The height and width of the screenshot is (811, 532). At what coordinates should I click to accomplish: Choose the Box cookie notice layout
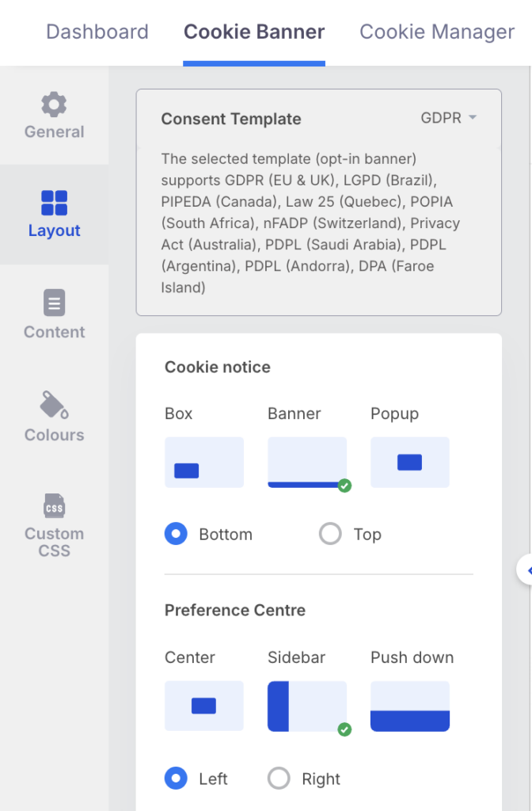[203, 463]
